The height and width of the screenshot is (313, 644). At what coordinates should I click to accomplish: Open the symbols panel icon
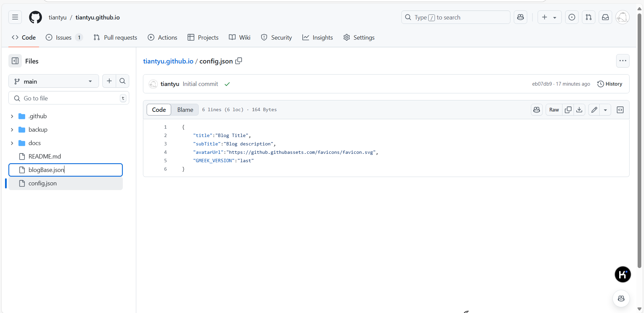[620, 110]
